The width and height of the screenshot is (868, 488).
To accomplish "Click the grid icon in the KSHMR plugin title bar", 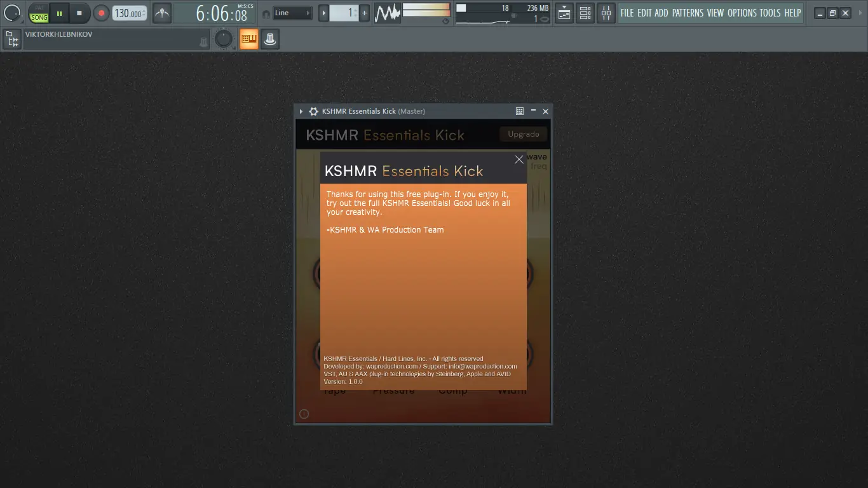I will point(520,111).
